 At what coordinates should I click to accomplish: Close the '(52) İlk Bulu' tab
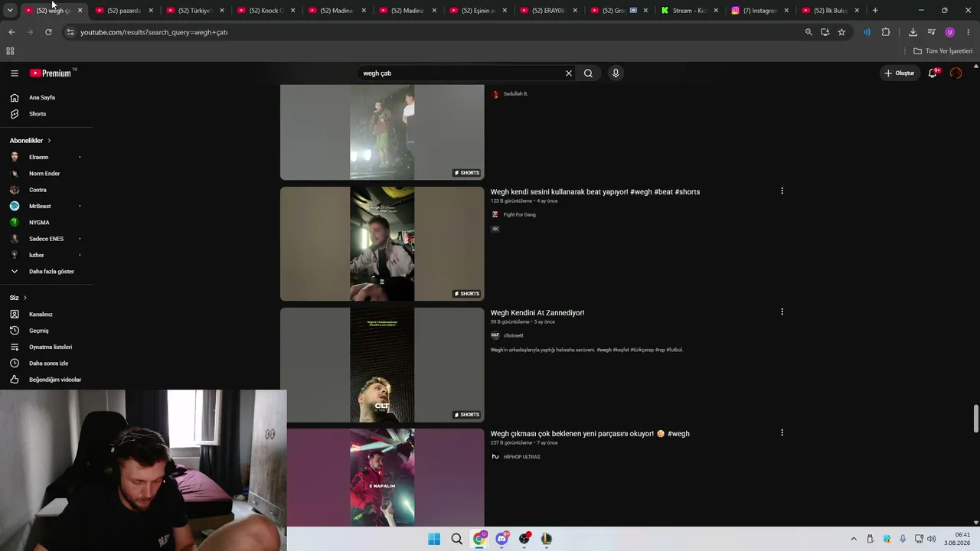857,11
